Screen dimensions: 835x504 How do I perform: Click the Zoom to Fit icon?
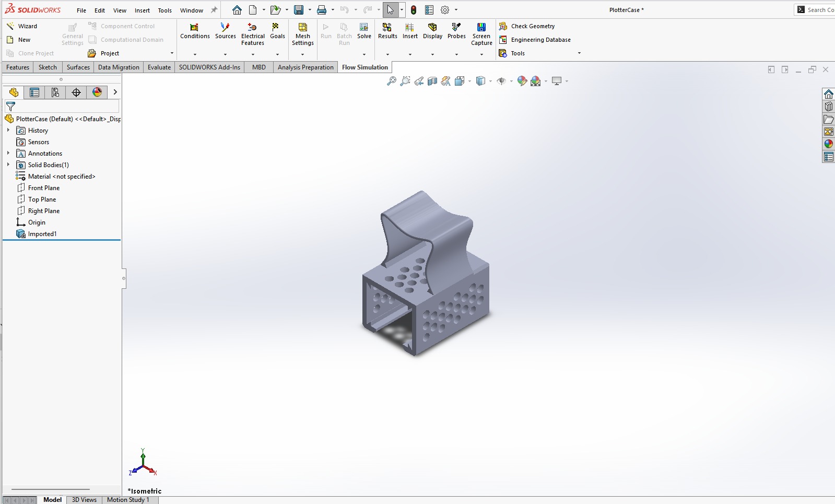click(x=391, y=81)
